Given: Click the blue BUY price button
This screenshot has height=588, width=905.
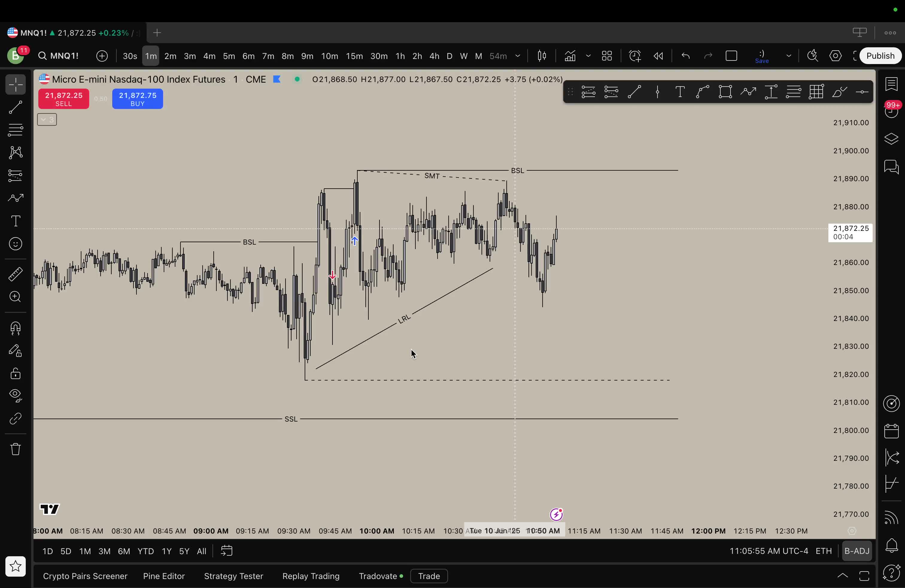Looking at the screenshot, I should (137, 99).
